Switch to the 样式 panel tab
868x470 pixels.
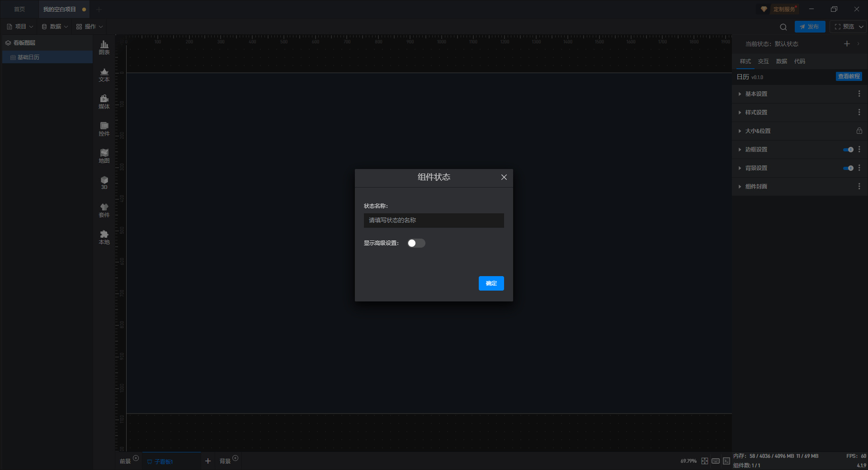pos(745,61)
